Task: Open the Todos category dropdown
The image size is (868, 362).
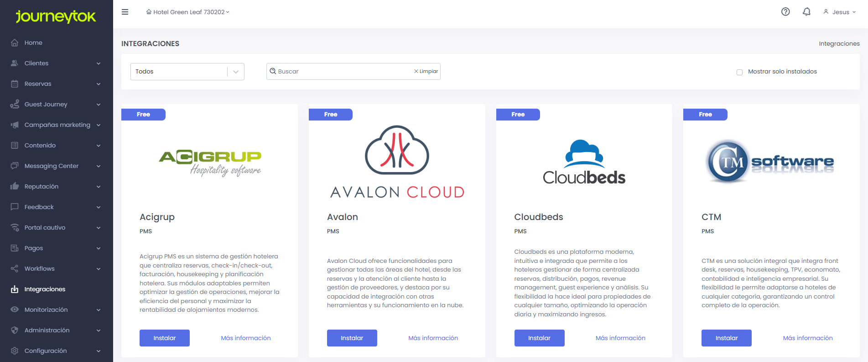Action: (187, 72)
